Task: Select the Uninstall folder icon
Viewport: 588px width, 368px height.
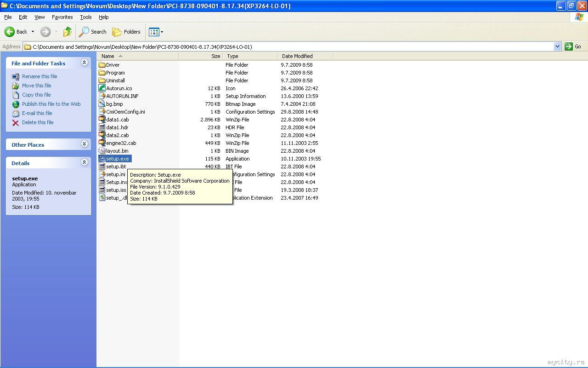Action: (102, 80)
